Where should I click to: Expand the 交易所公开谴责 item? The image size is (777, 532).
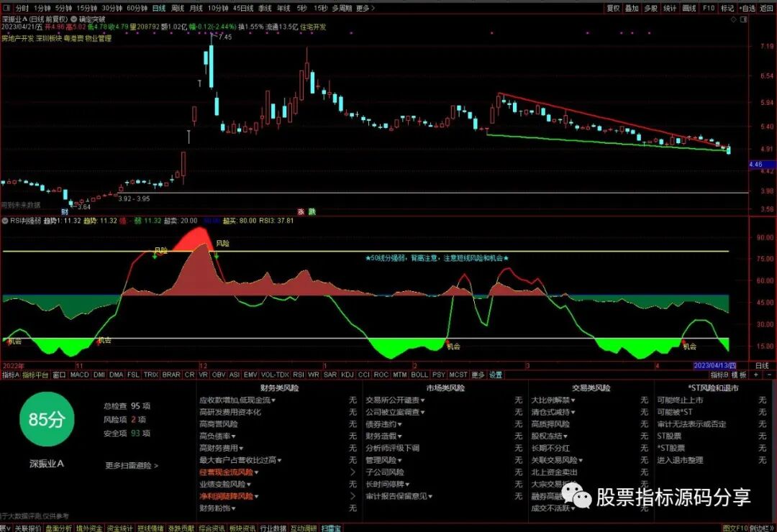(x=396, y=400)
